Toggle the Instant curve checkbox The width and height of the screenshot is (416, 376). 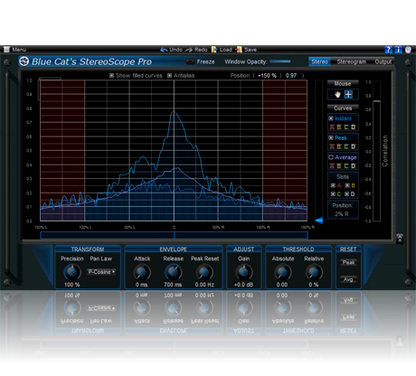[x=331, y=118]
